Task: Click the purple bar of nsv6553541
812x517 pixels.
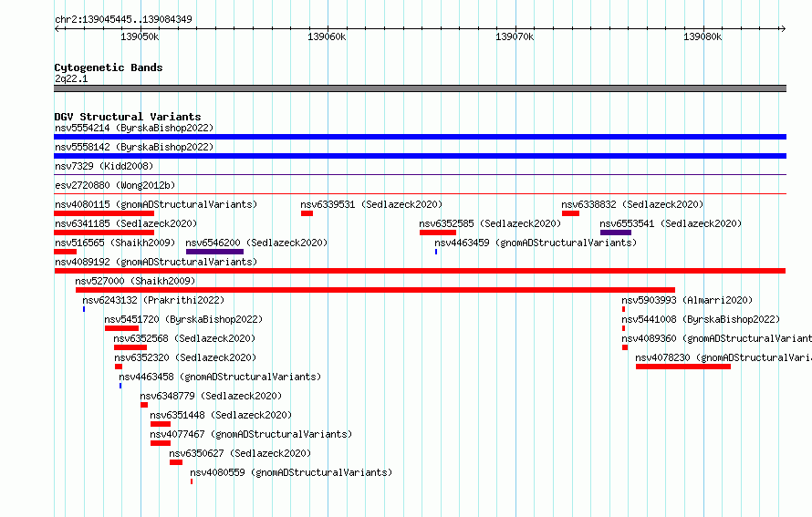Action: pos(616,233)
